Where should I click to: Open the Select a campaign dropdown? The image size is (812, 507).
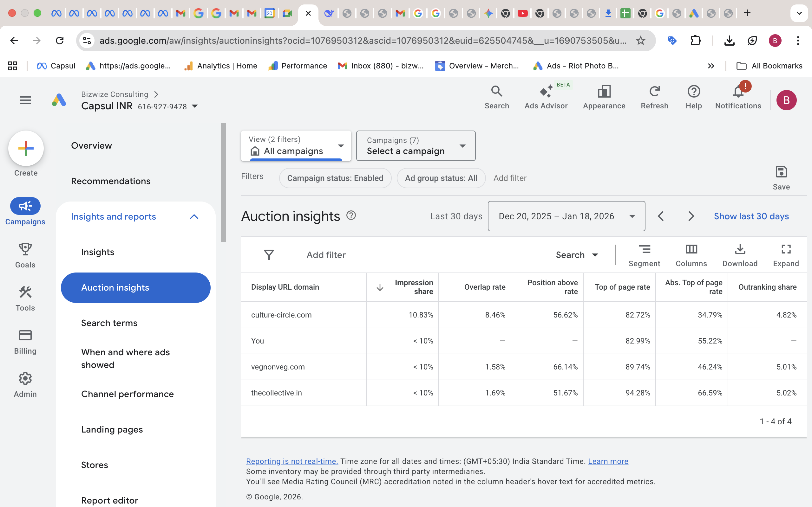[416, 146]
